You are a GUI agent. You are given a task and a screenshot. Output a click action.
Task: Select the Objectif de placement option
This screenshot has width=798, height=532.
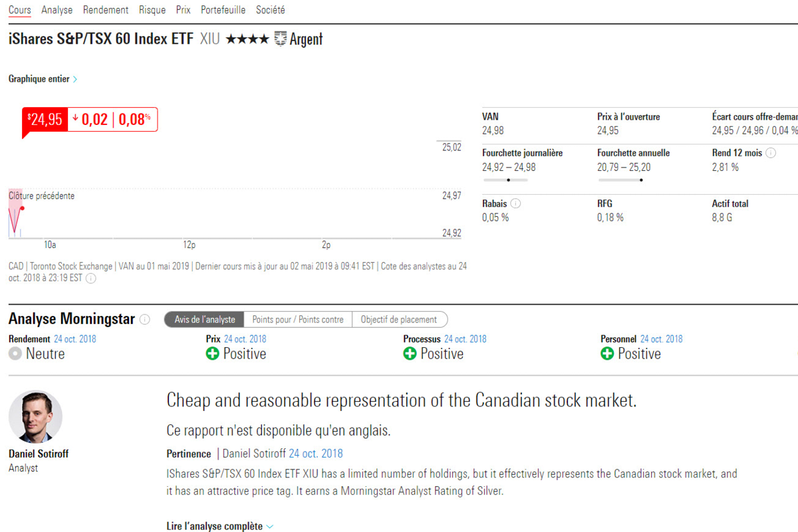[399, 320]
